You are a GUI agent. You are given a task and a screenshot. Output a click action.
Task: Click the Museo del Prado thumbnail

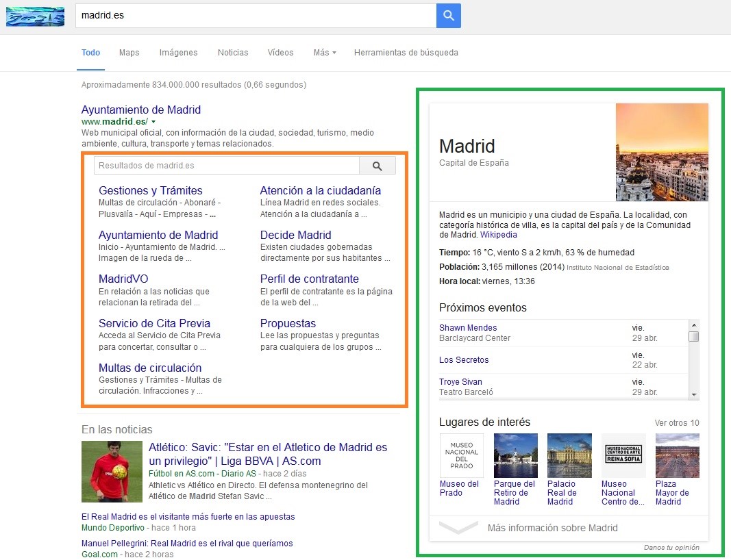462,455
